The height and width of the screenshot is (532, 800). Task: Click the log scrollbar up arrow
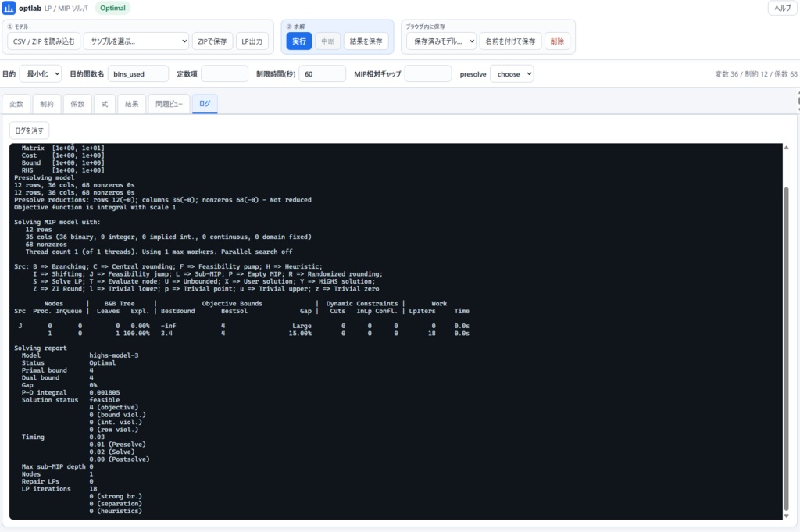[786, 148]
